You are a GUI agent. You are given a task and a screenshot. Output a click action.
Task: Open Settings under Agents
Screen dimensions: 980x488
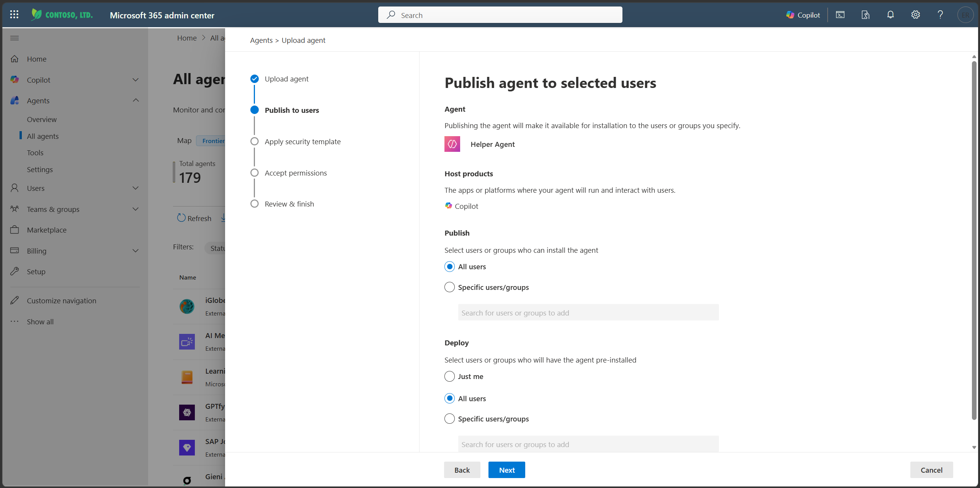40,169
